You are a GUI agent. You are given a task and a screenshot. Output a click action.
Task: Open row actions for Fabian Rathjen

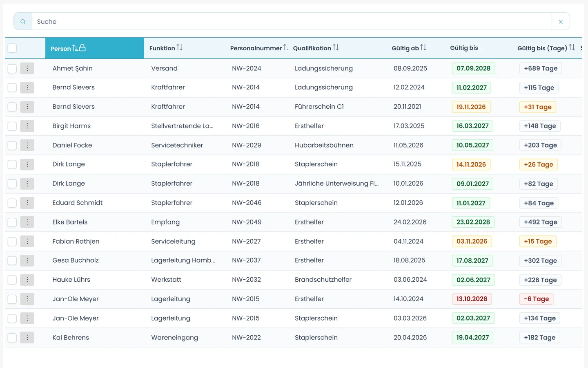(x=27, y=241)
